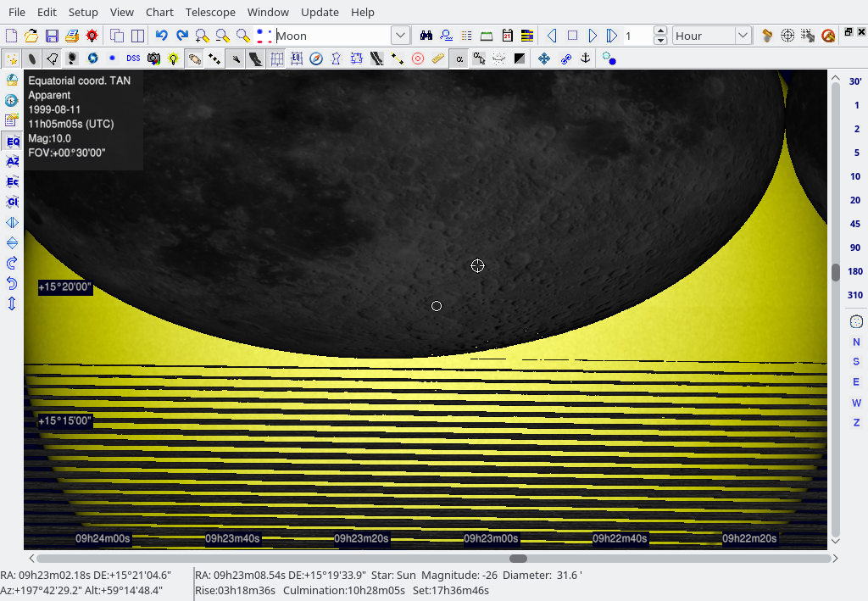This screenshot has height=601, width=868.
Task: Open the File menu
Action: coord(17,12)
